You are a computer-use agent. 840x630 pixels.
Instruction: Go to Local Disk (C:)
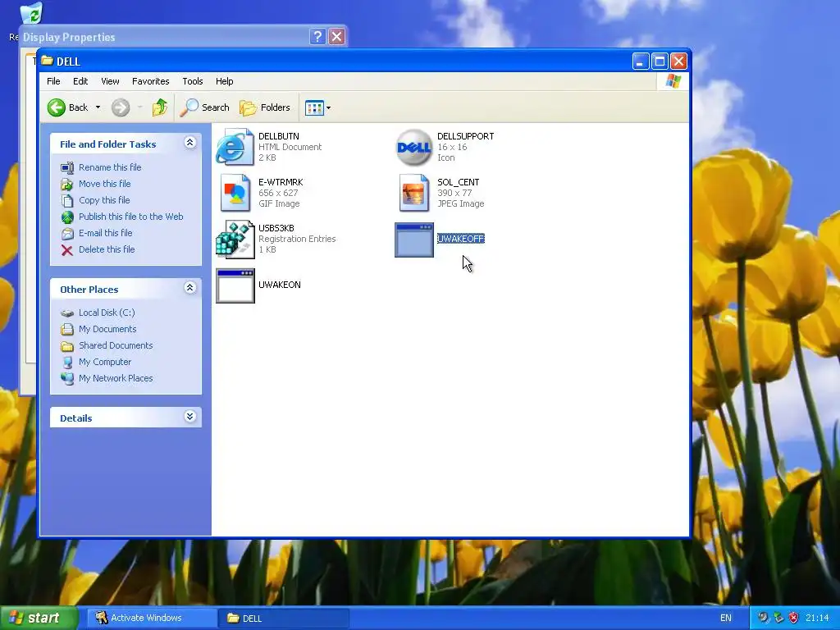[107, 313]
